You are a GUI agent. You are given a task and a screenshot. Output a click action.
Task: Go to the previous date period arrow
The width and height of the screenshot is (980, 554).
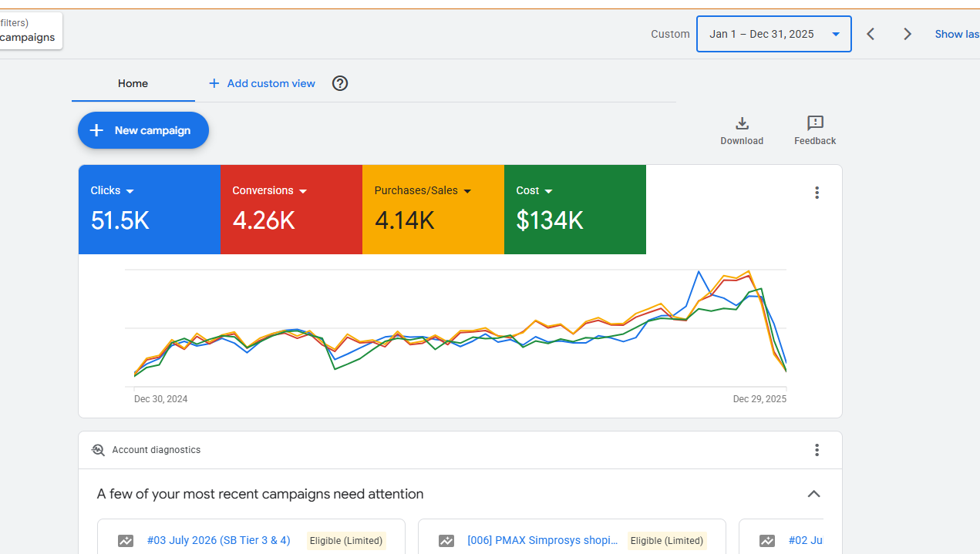click(x=871, y=34)
